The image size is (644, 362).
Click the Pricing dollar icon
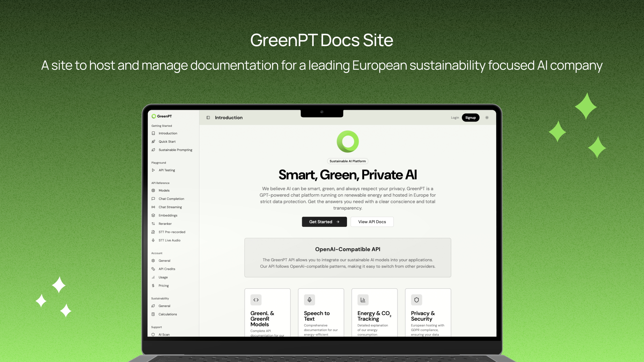click(x=153, y=286)
